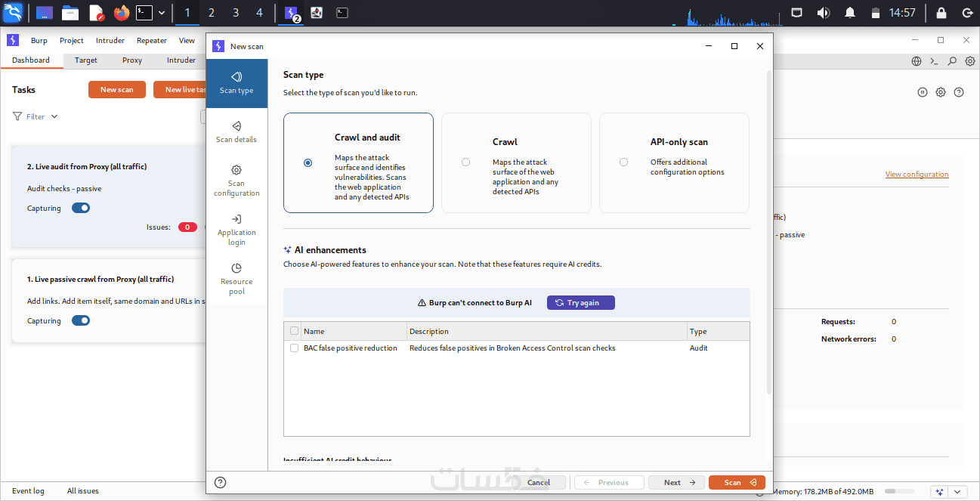Select the API-only scan radio button
Image resolution: width=980 pixels, height=501 pixels.
pyautogui.click(x=623, y=162)
